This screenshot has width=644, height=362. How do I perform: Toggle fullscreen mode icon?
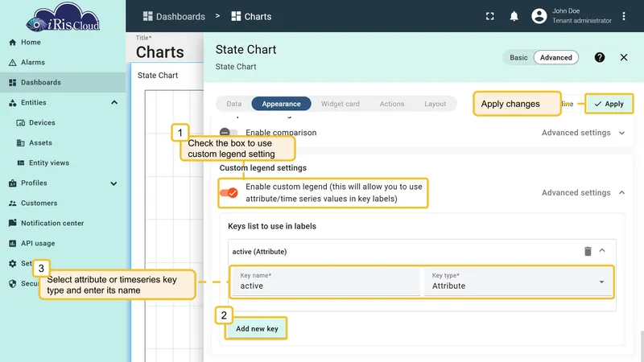(490, 16)
